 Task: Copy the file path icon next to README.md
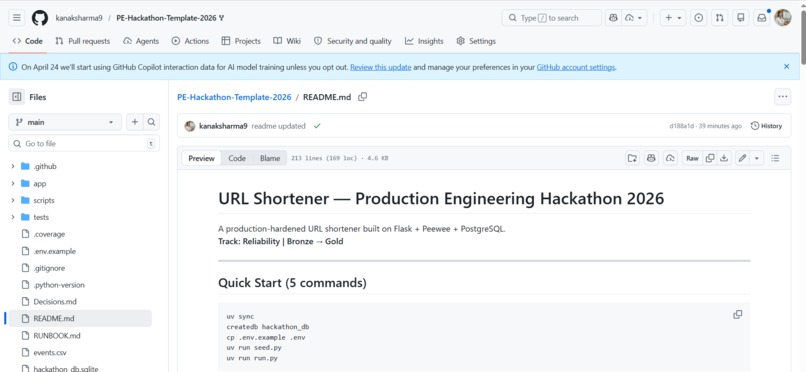click(362, 97)
